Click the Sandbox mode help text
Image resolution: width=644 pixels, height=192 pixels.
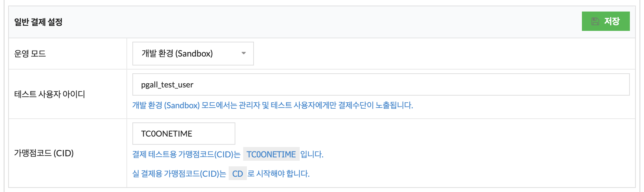click(273, 105)
